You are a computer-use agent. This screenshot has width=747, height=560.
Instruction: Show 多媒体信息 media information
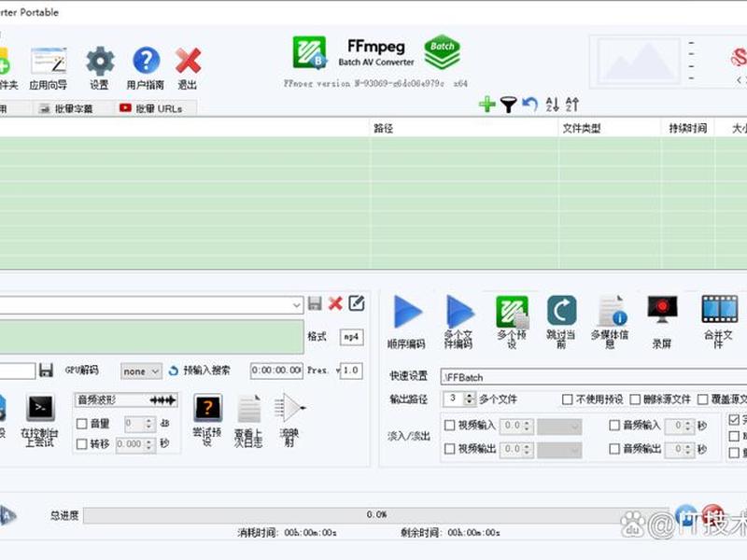pos(611,322)
